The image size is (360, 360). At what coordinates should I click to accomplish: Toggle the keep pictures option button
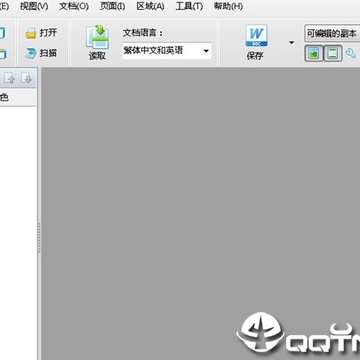coord(313,53)
